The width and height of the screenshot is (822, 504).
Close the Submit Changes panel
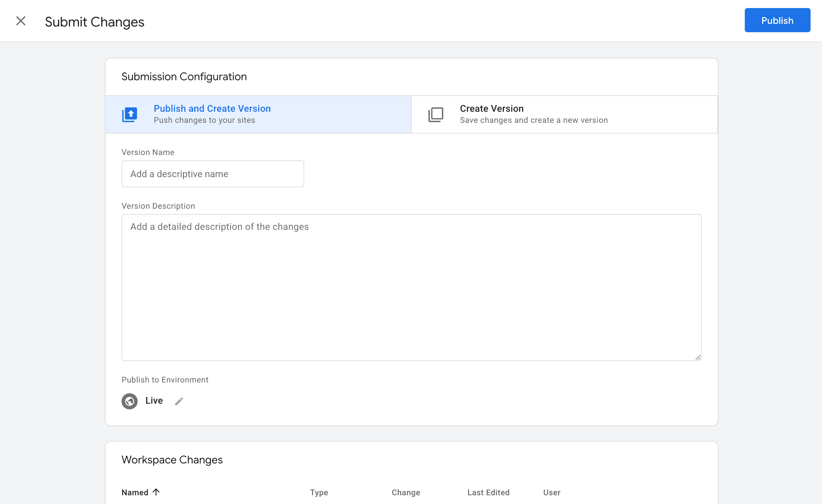21,21
